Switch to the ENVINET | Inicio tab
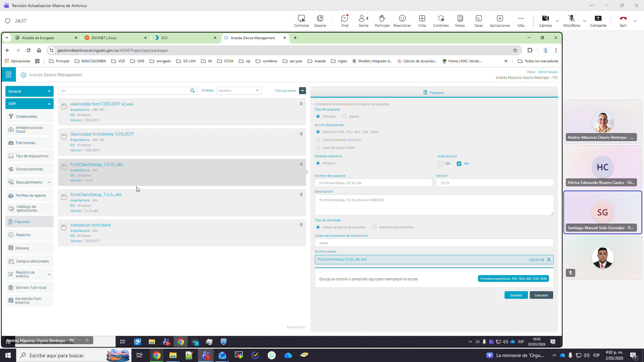 115,38
